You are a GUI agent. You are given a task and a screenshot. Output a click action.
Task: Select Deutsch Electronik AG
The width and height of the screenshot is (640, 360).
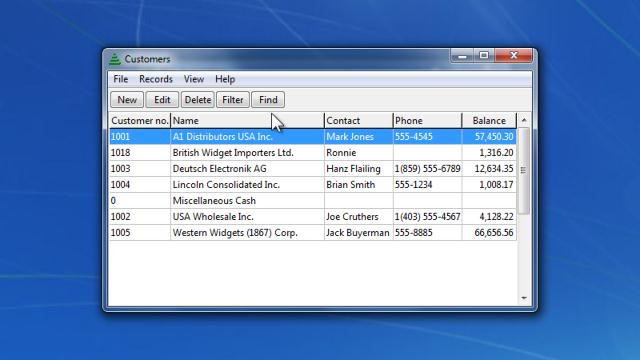click(247, 169)
